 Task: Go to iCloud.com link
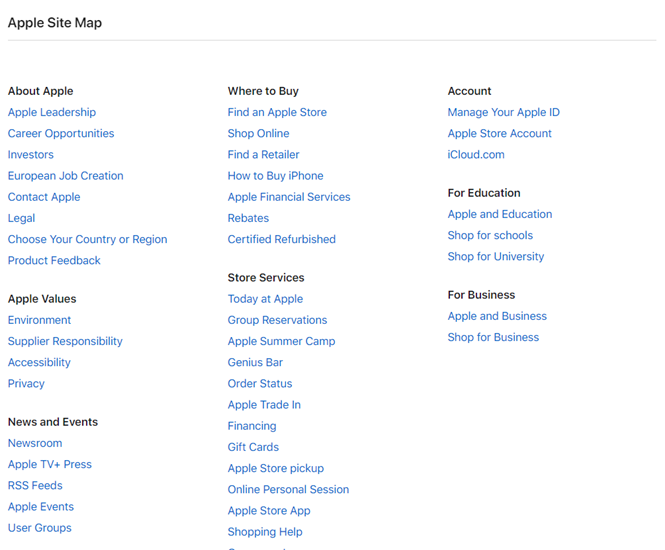click(x=476, y=155)
